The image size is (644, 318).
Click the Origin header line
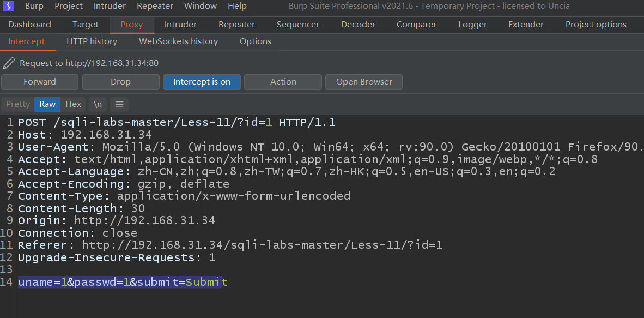tap(117, 220)
